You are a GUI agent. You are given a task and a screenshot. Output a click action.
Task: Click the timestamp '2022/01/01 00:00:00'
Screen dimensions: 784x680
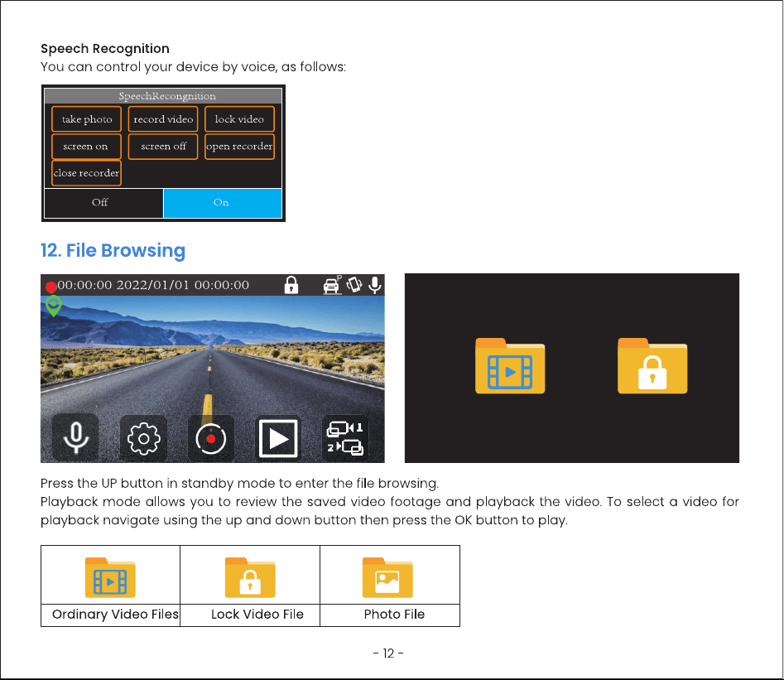click(182, 285)
